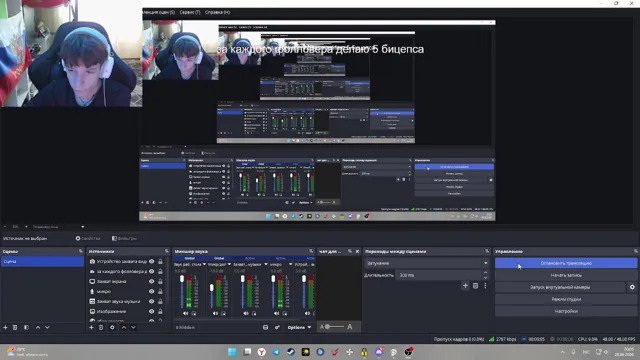Expand 'микро' channel menu arrow in mixer
Image resolution: width=640 pixels, height=360 pixels.
[290, 264]
